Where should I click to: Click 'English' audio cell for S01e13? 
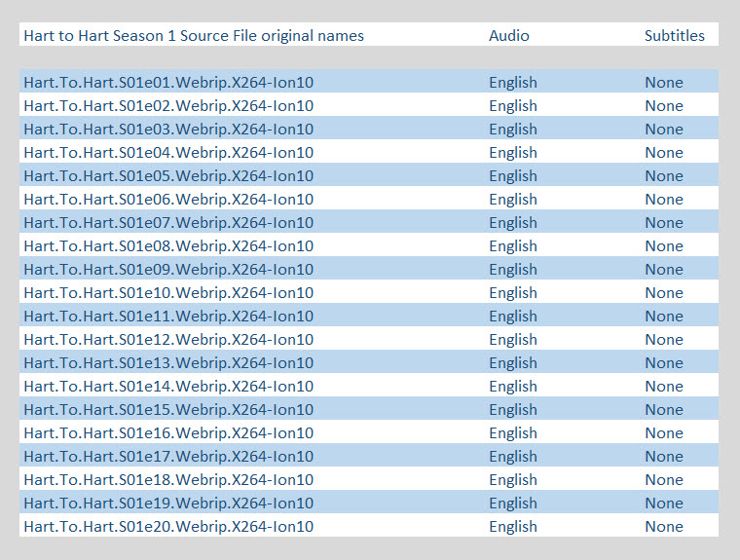513,362
